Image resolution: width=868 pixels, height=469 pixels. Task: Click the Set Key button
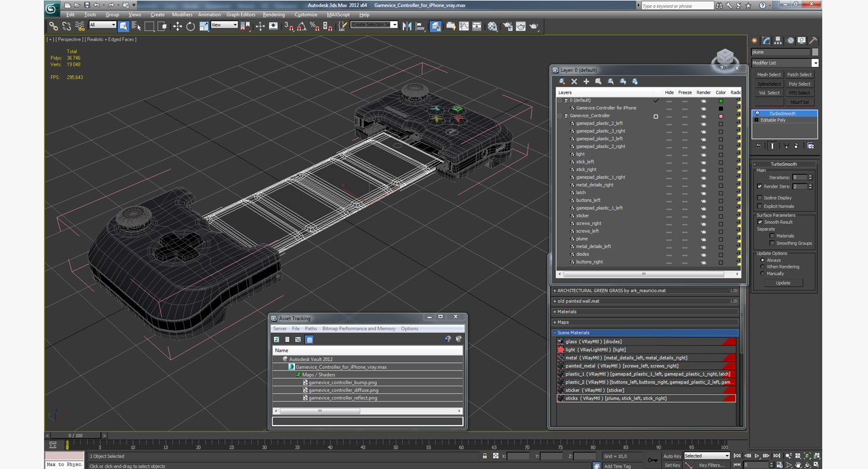pyautogui.click(x=672, y=465)
